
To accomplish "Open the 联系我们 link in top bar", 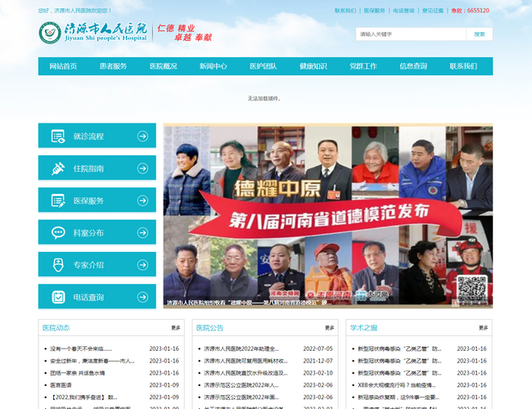I will pos(345,11).
